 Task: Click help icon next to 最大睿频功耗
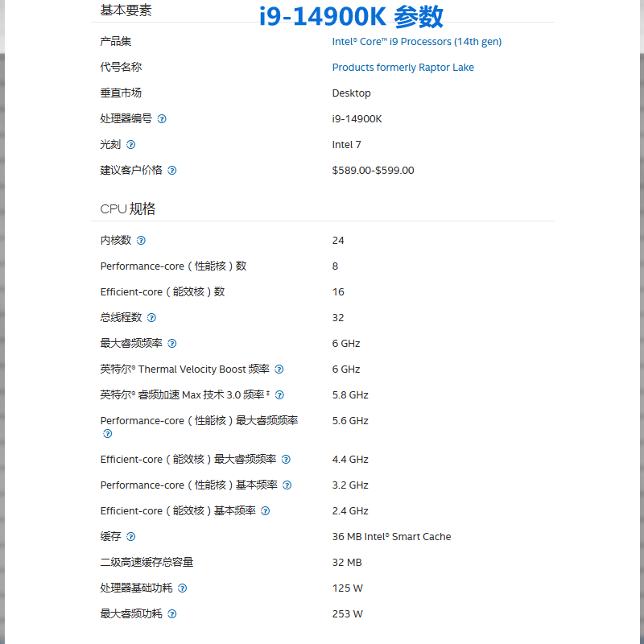coord(172,614)
